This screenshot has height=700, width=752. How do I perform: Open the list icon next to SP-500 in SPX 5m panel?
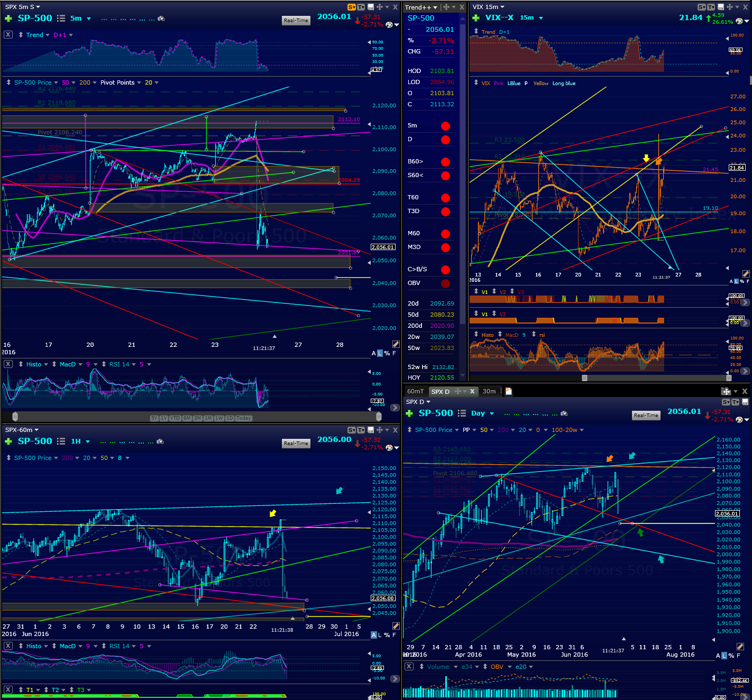click(61, 19)
